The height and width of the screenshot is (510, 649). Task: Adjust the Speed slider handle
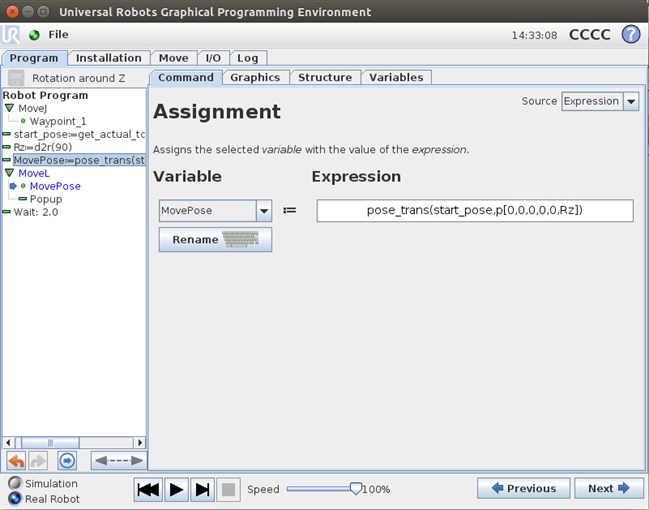click(356, 489)
